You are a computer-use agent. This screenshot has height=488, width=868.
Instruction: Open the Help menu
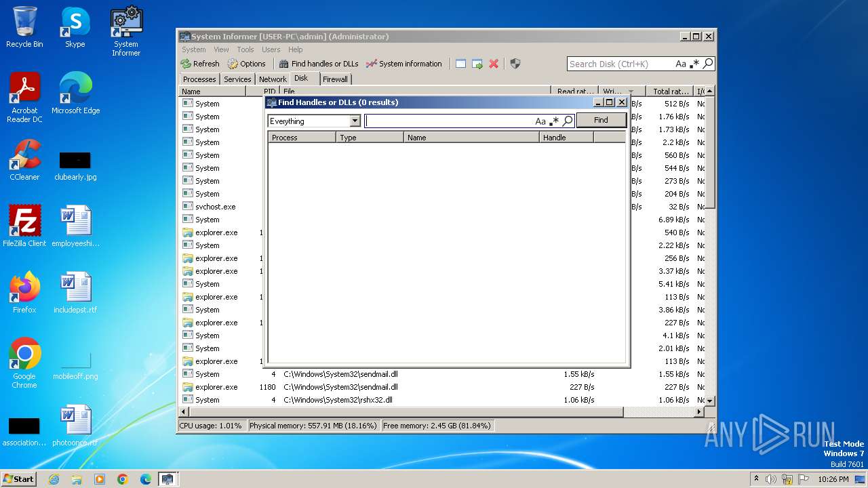(x=295, y=49)
